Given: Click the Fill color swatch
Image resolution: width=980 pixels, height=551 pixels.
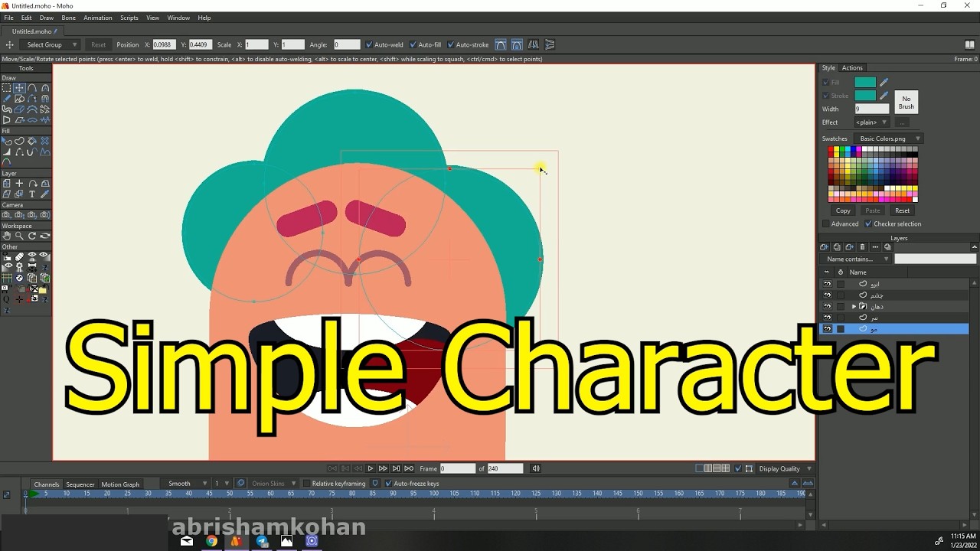Looking at the screenshot, I should (x=865, y=82).
